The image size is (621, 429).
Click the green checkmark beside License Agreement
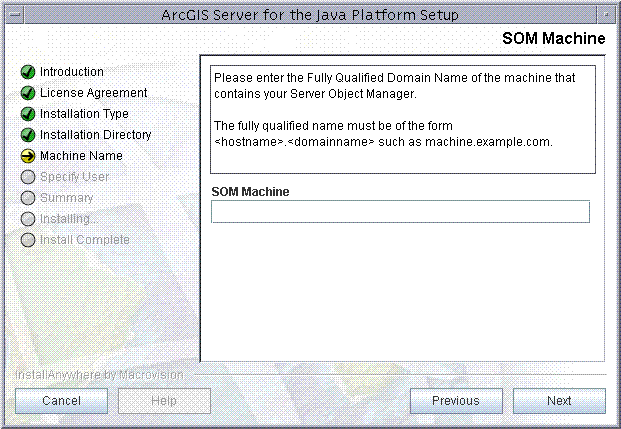click(28, 93)
